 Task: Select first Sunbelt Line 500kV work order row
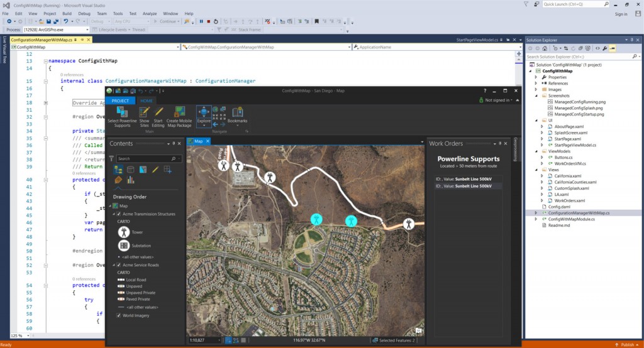[x=468, y=179]
